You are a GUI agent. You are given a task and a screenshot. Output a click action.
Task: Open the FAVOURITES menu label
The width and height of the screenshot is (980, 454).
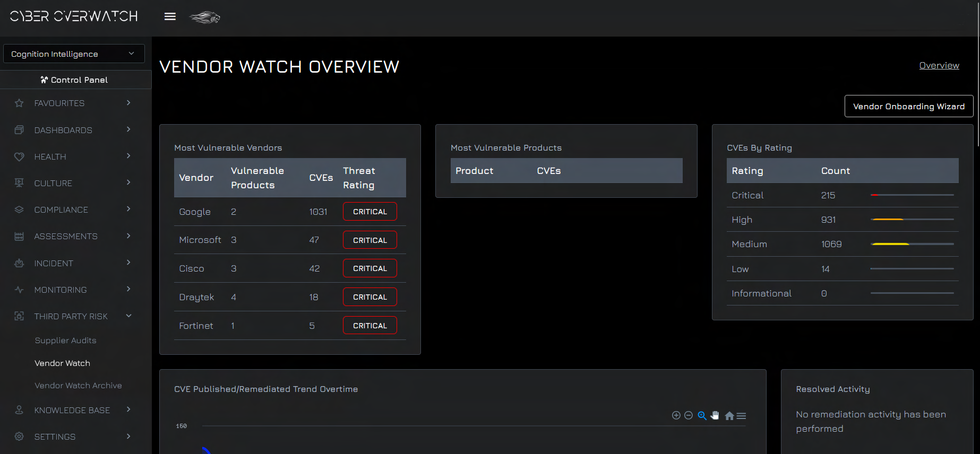click(59, 103)
